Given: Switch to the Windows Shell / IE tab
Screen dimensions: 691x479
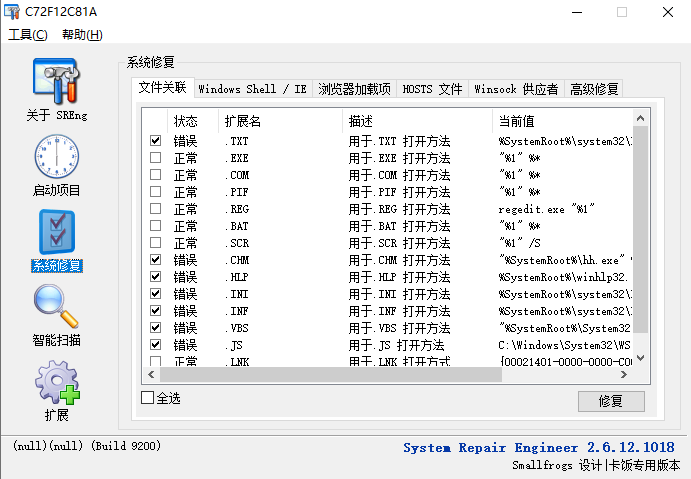Looking at the screenshot, I should coord(252,89).
